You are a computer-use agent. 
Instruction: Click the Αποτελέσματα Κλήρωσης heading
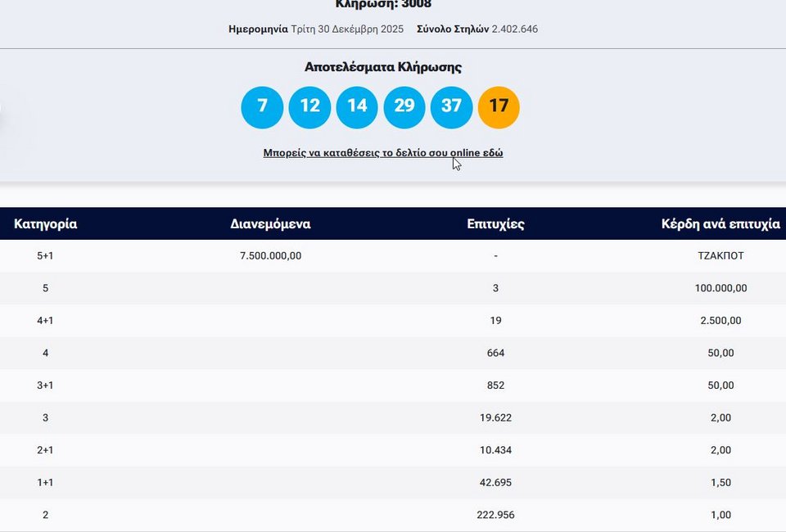(382, 67)
